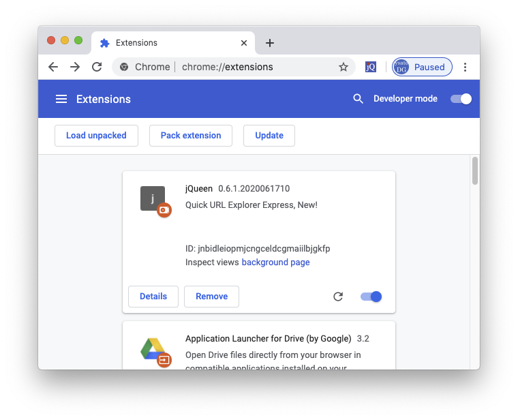Select the Extensions tab
Screen dimensions: 518x420
point(164,43)
